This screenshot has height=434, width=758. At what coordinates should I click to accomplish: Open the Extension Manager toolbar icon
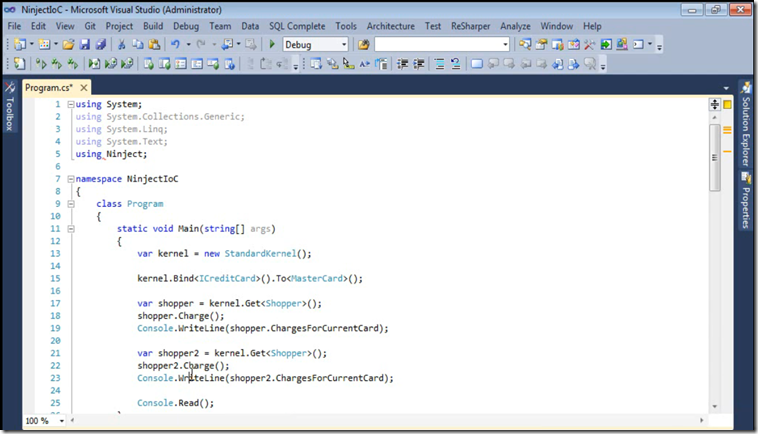[622, 44]
